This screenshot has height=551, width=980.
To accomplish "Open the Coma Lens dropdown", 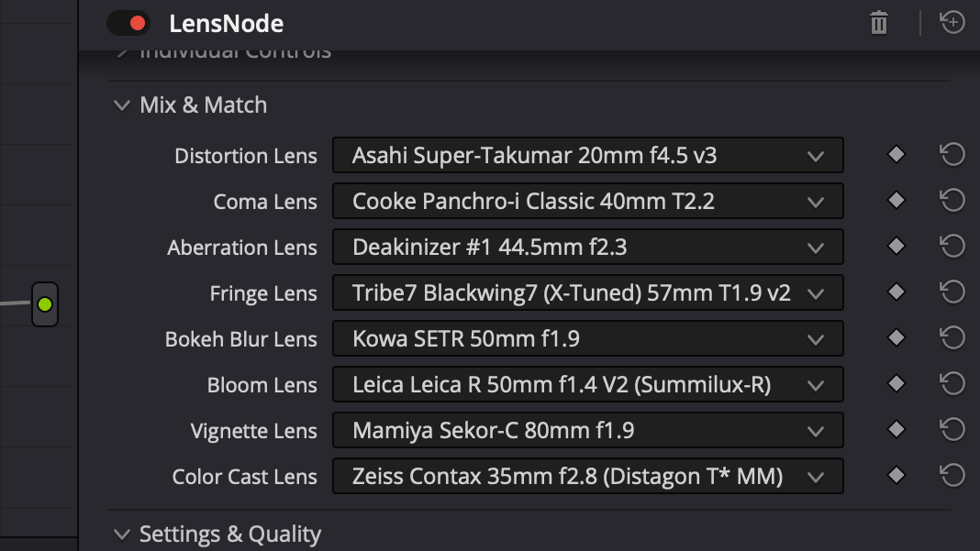I will [588, 201].
